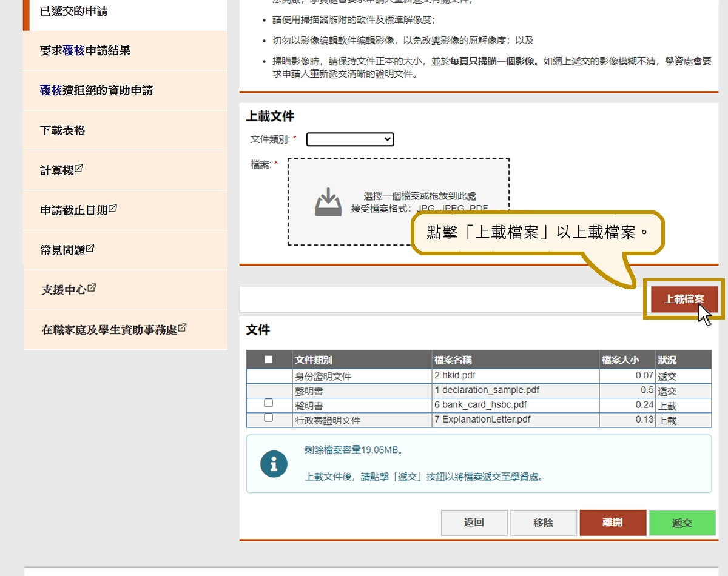This screenshot has height=576, width=728.
Task: Click the file size 0.24
Action: pyautogui.click(x=644, y=405)
